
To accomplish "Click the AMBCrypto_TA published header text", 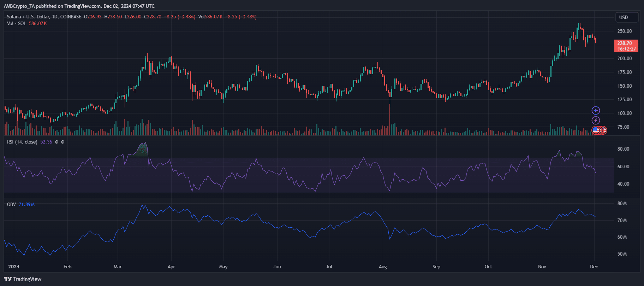I will (x=79, y=6).
